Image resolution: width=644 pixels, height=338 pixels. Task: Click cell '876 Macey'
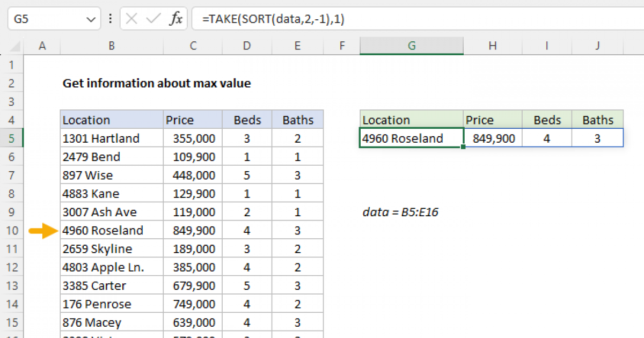click(112, 322)
